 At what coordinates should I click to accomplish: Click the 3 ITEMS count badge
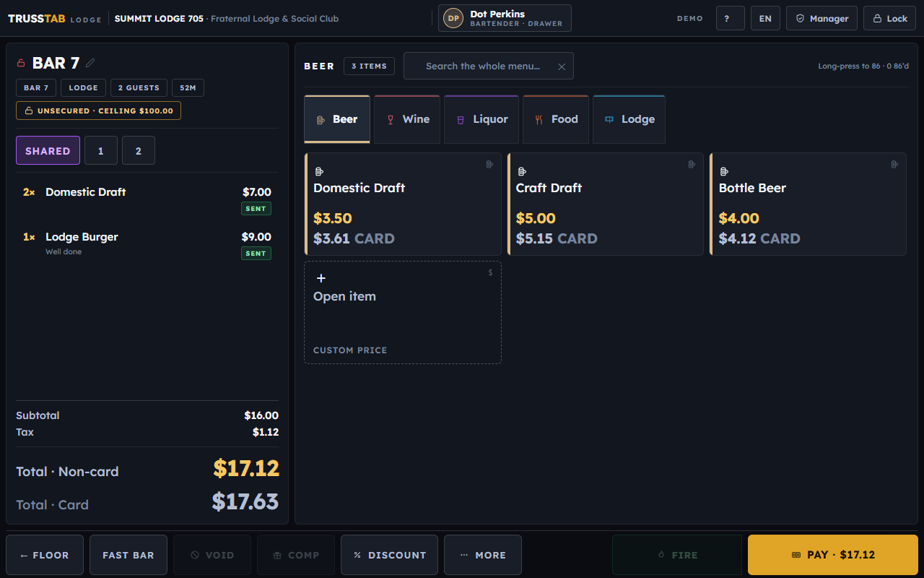[x=369, y=66]
